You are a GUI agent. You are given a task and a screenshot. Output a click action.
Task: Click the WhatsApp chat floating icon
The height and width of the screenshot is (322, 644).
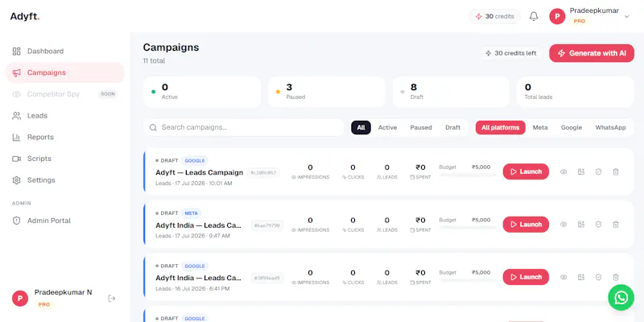tap(621, 297)
